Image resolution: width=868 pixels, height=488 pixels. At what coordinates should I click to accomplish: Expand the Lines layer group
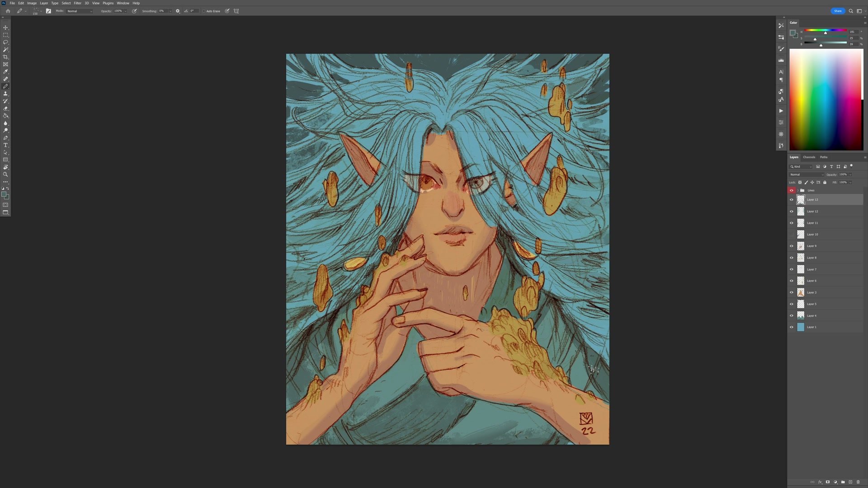pyautogui.click(x=798, y=190)
